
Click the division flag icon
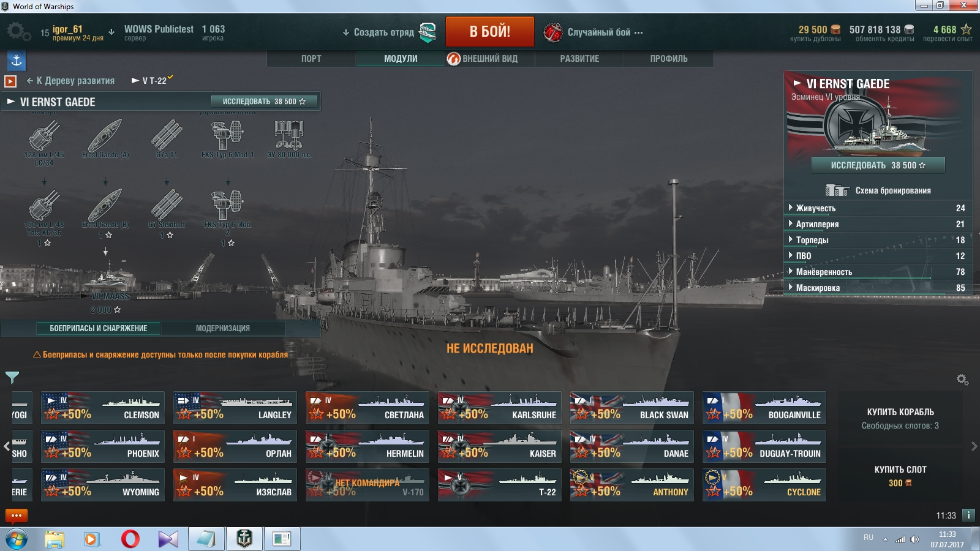pos(428,32)
